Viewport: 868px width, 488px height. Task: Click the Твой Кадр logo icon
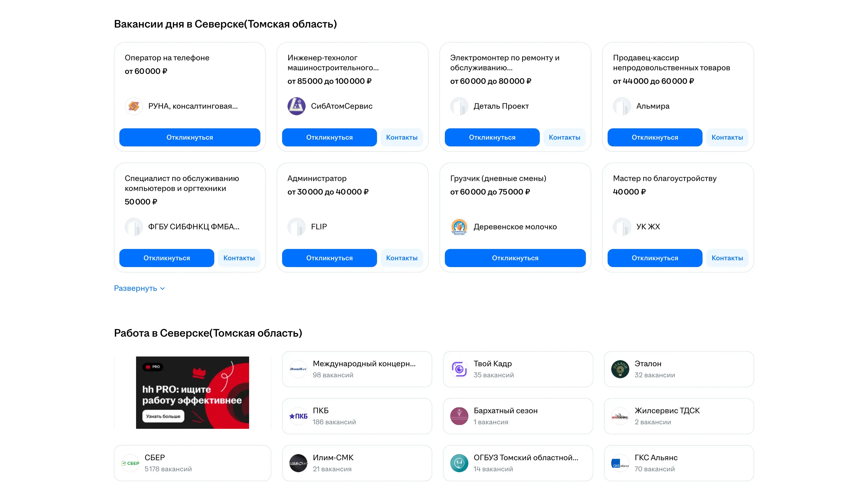tap(459, 369)
